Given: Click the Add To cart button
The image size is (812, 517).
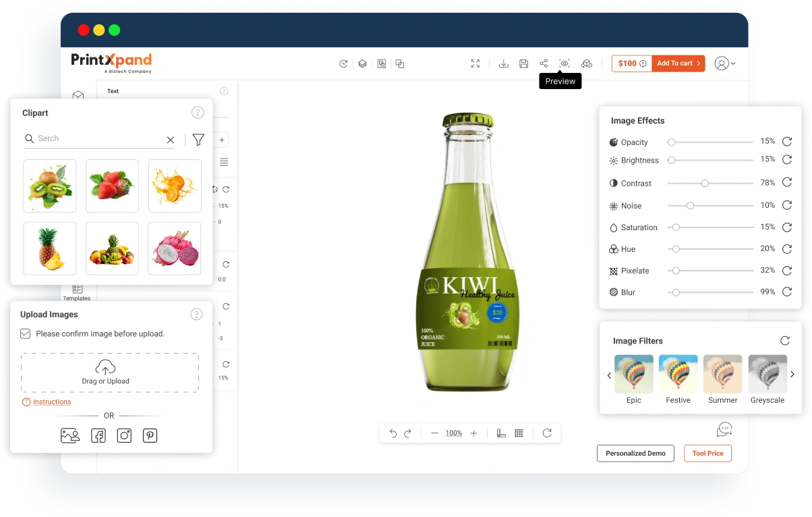Looking at the screenshot, I should click(x=678, y=63).
